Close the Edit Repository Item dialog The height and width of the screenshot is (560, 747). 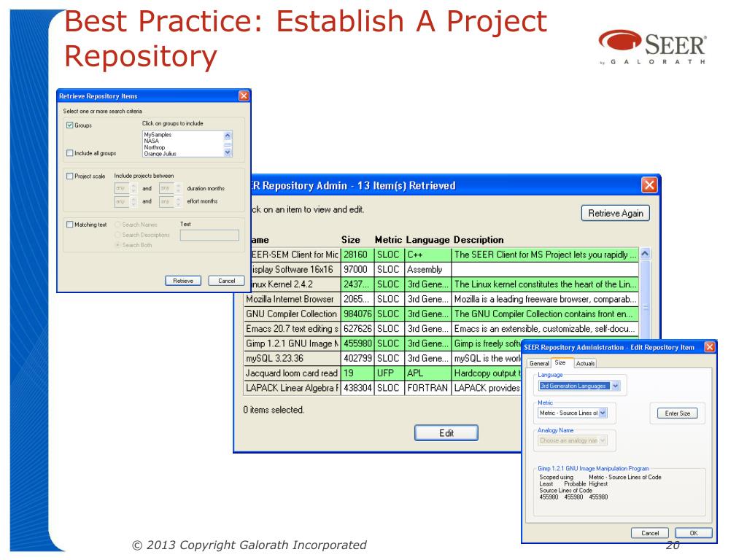709,347
